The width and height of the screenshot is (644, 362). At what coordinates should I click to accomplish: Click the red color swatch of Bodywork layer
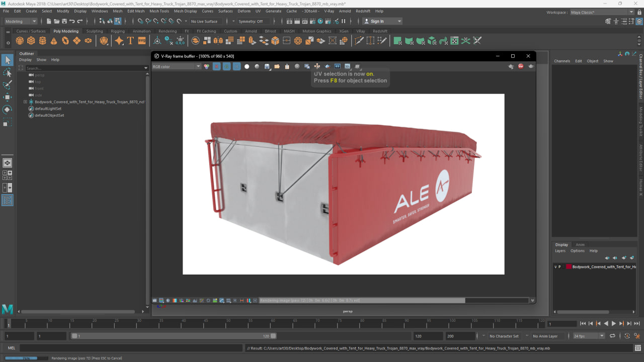click(568, 267)
